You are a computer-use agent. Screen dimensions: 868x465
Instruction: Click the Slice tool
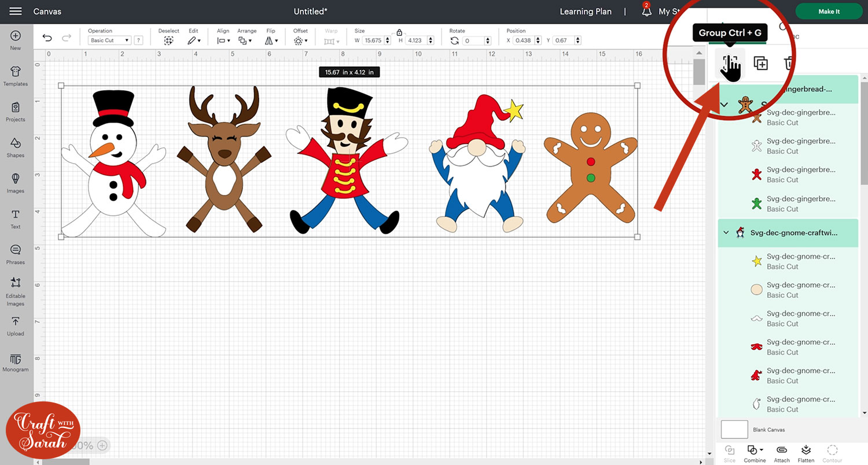730,453
